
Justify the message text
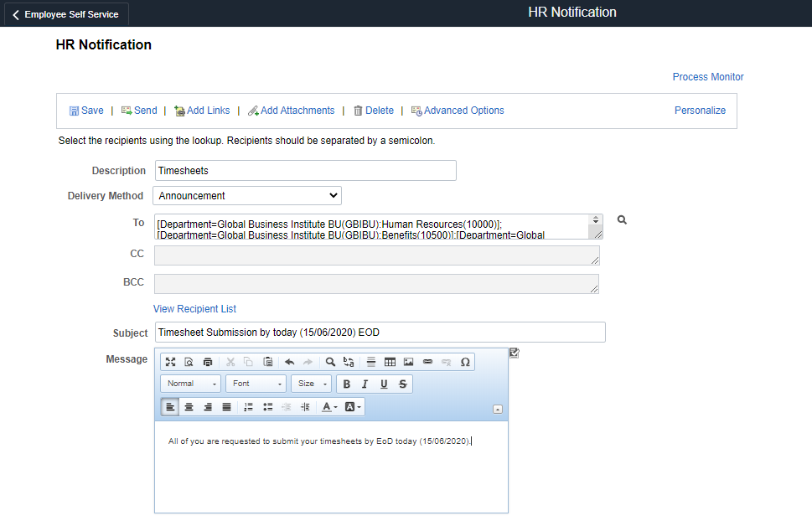(226, 407)
